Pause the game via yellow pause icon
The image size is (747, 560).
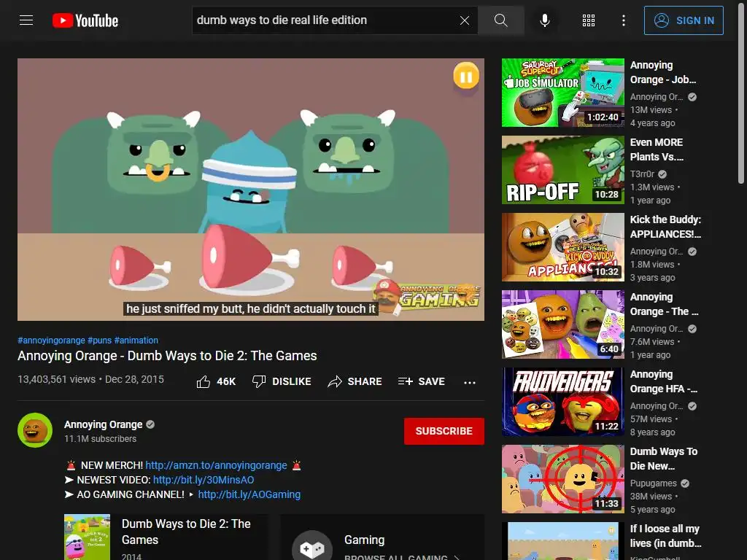point(466,76)
